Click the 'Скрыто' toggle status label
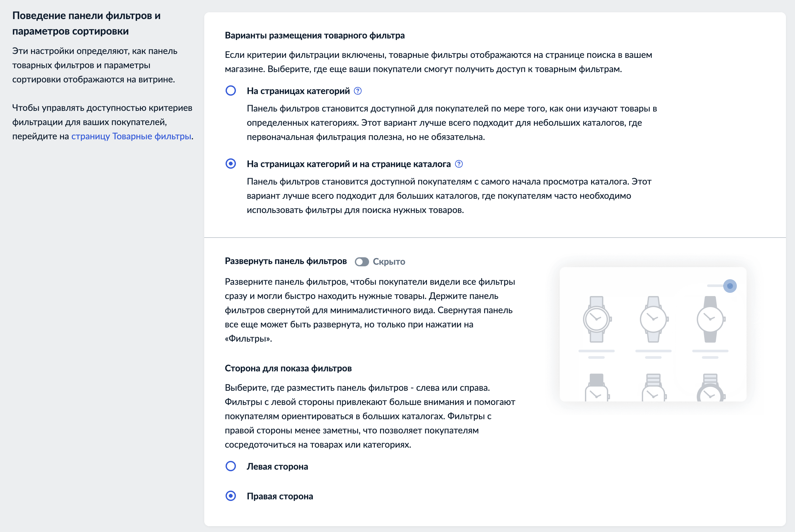The width and height of the screenshot is (795, 532). (389, 261)
